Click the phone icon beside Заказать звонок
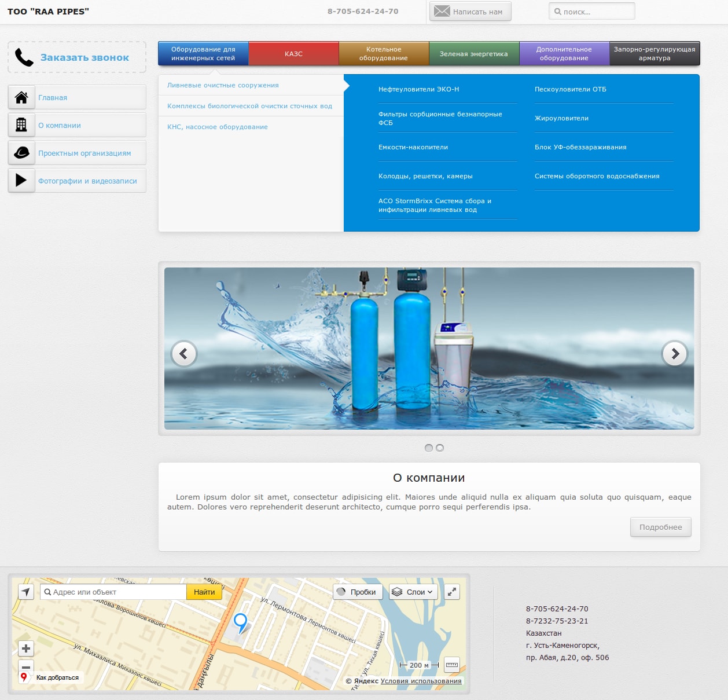This screenshot has height=700, width=728. pyautogui.click(x=24, y=57)
